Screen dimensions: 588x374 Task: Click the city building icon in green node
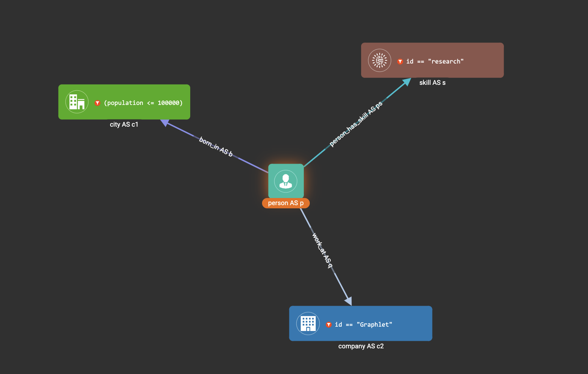(77, 102)
